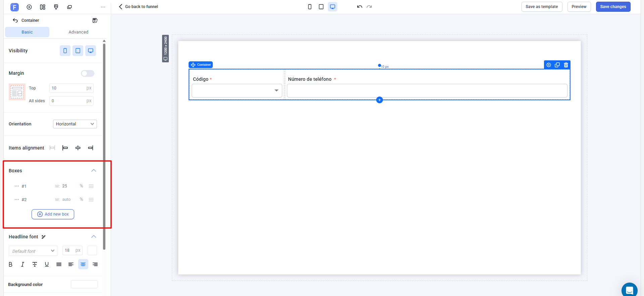Open the Orientation dropdown
The image size is (644, 296).
75,124
